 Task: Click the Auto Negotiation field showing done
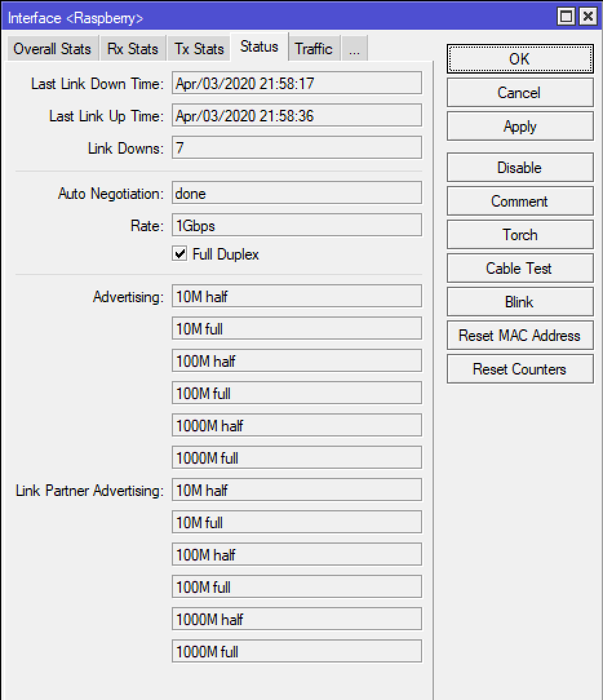pyautogui.click(x=297, y=193)
